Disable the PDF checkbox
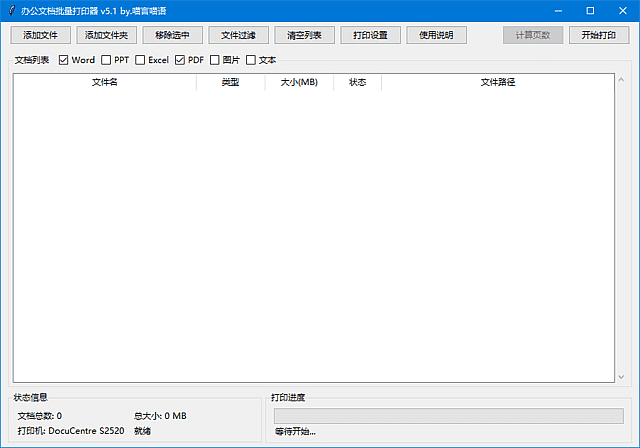The image size is (640, 448). click(181, 60)
